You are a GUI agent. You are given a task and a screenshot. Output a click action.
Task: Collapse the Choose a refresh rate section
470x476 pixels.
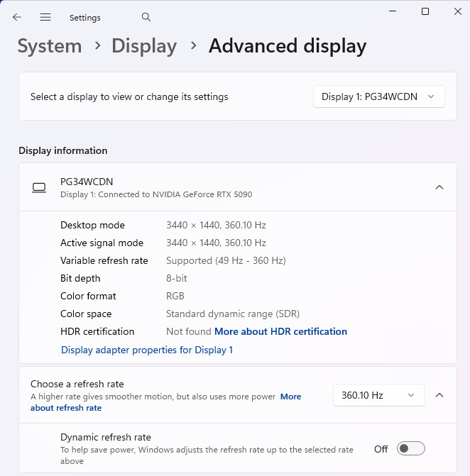pyautogui.click(x=439, y=395)
